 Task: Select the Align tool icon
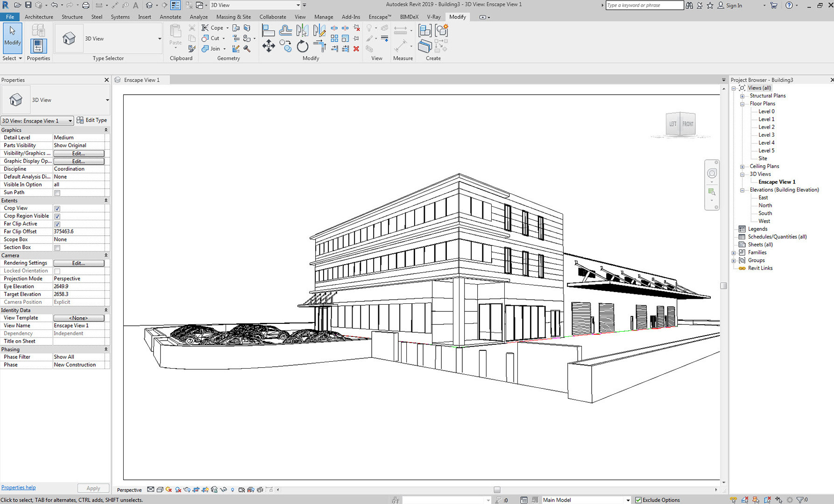coord(268,31)
